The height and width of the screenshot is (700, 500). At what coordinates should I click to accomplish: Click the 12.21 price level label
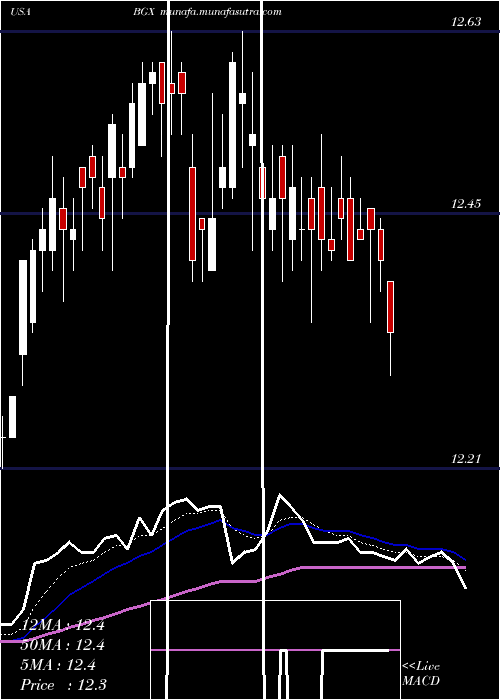click(x=466, y=458)
